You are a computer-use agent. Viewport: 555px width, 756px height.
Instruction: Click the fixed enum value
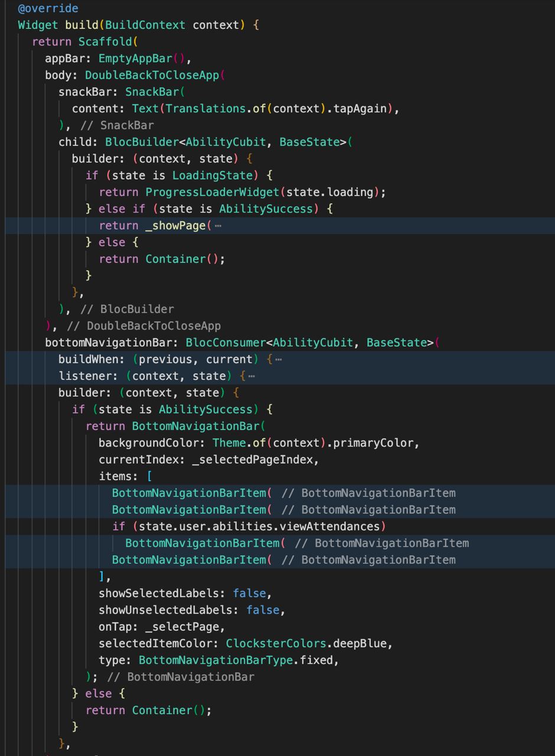pos(316,660)
